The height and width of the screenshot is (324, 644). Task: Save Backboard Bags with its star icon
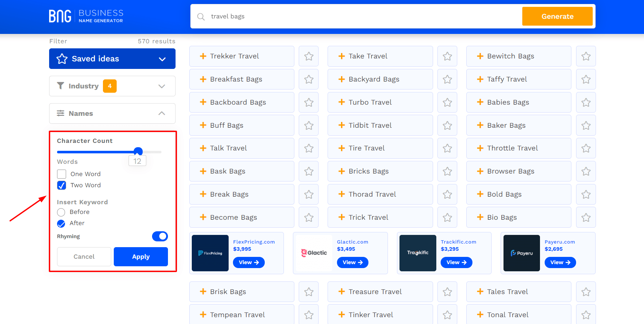click(309, 102)
